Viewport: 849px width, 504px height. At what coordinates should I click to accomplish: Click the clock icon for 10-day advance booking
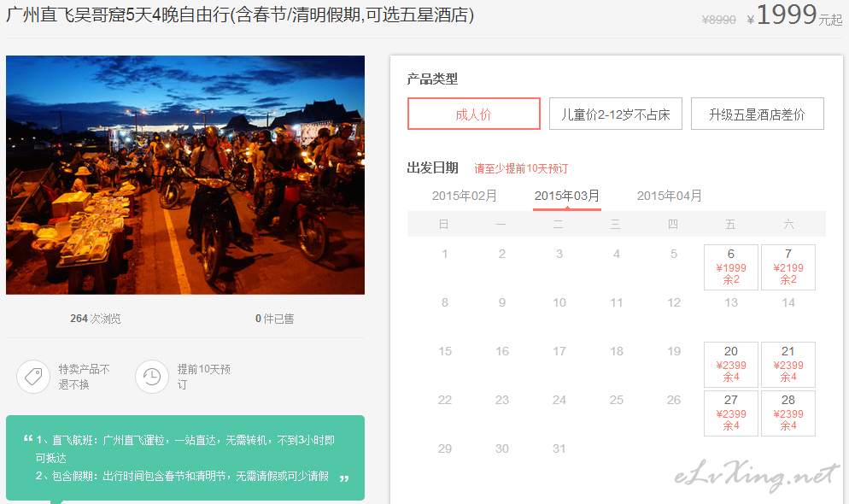[152, 377]
